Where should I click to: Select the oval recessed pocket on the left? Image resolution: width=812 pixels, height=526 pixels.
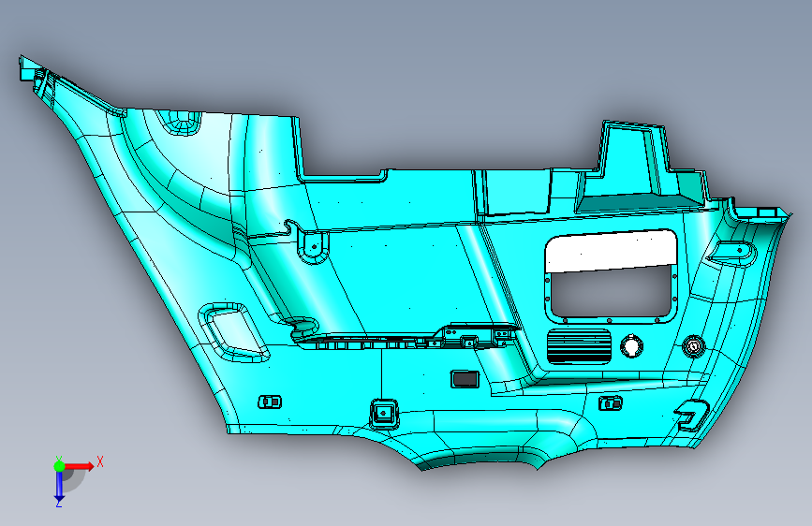coord(233,332)
